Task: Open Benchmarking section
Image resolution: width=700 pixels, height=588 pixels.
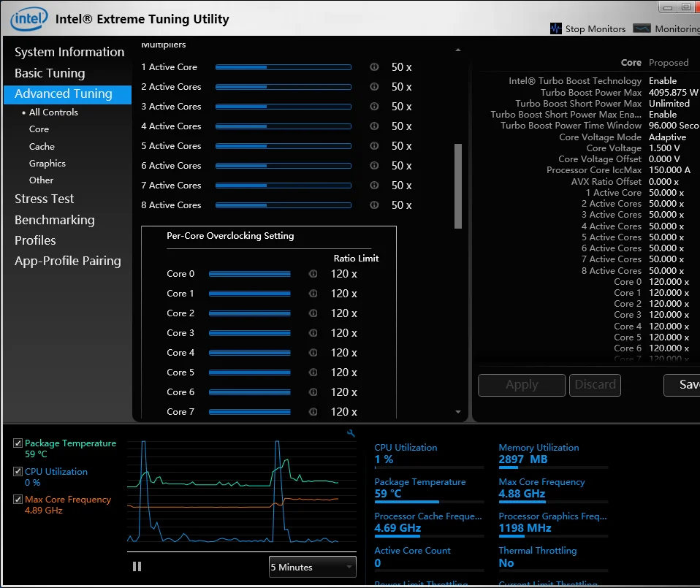Action: (x=55, y=220)
